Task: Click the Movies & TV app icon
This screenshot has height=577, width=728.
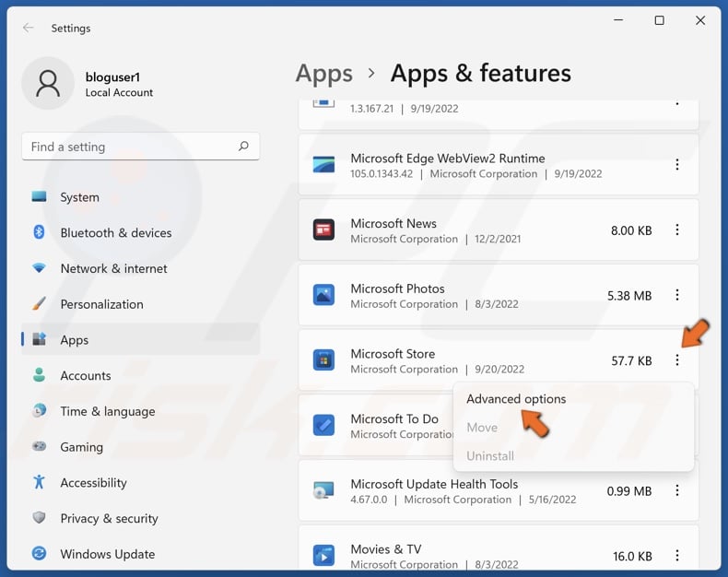Action: pyautogui.click(x=323, y=556)
